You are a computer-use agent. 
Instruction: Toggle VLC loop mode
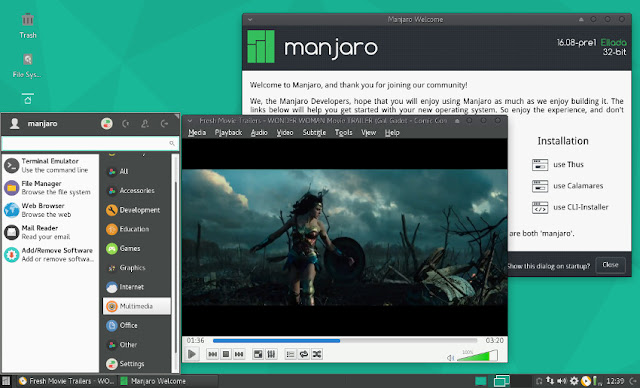tap(303, 354)
